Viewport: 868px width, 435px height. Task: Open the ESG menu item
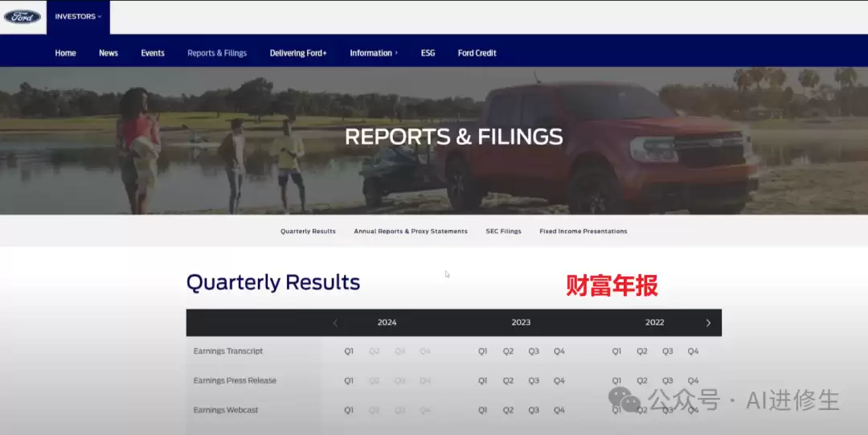pos(428,53)
